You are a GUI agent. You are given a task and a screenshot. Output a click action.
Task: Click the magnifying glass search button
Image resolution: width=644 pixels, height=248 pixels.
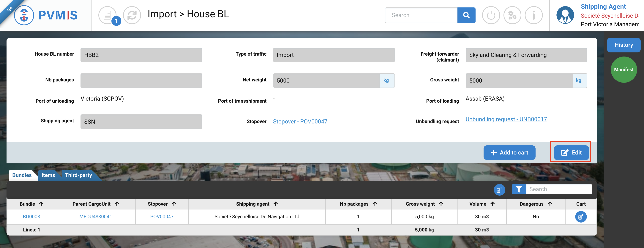click(466, 15)
